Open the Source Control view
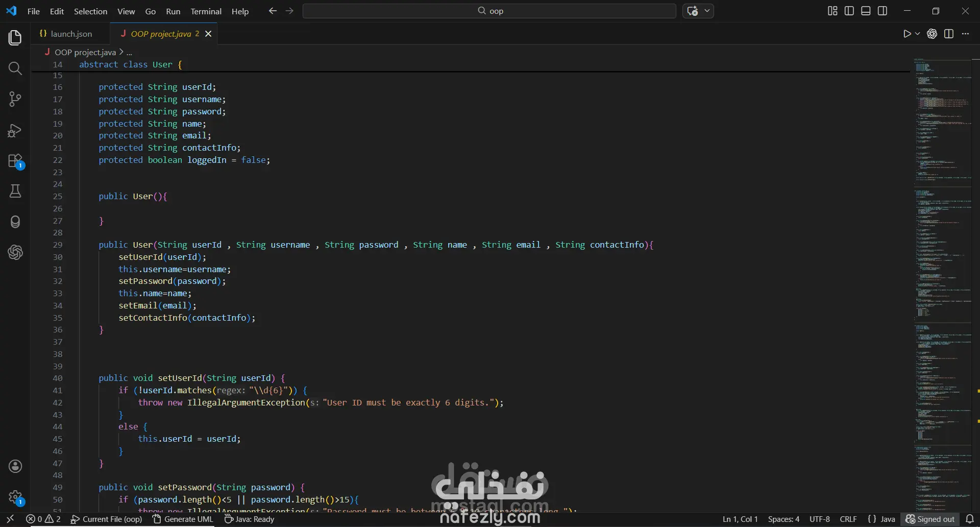This screenshot has height=527, width=980. pyautogui.click(x=15, y=99)
